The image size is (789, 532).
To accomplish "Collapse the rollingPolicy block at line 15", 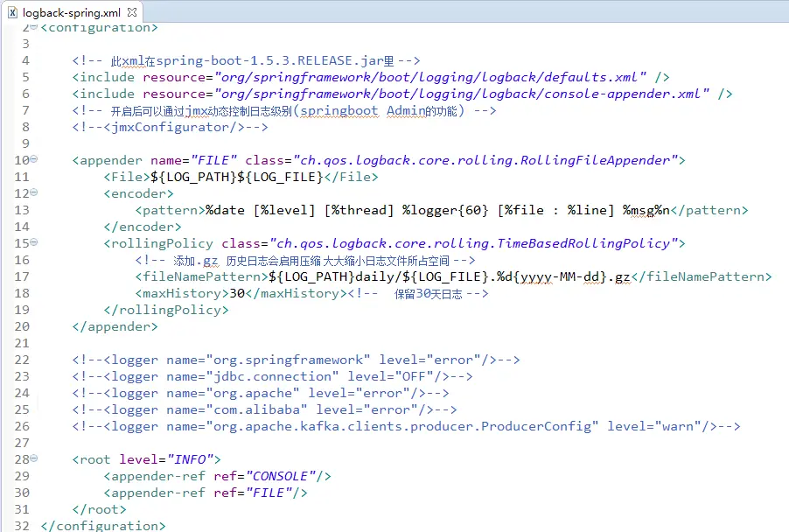I will pos(34,242).
